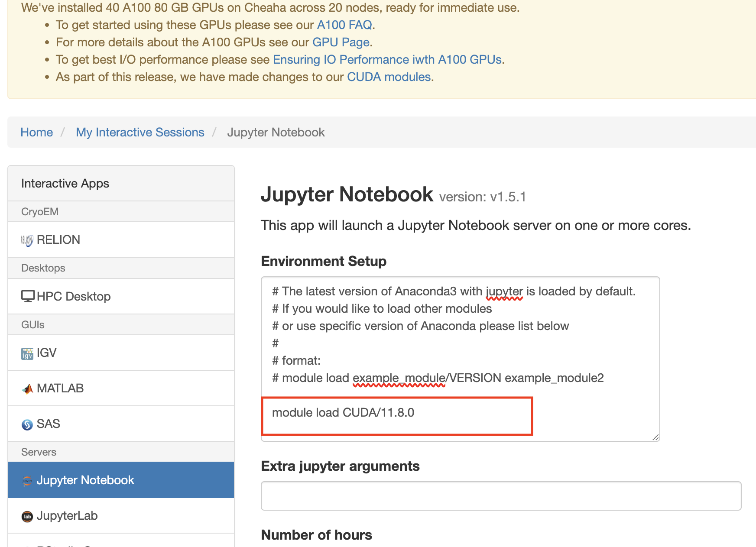Select SAS from the GUIs section
The height and width of the screenshot is (547, 756).
coord(49,424)
